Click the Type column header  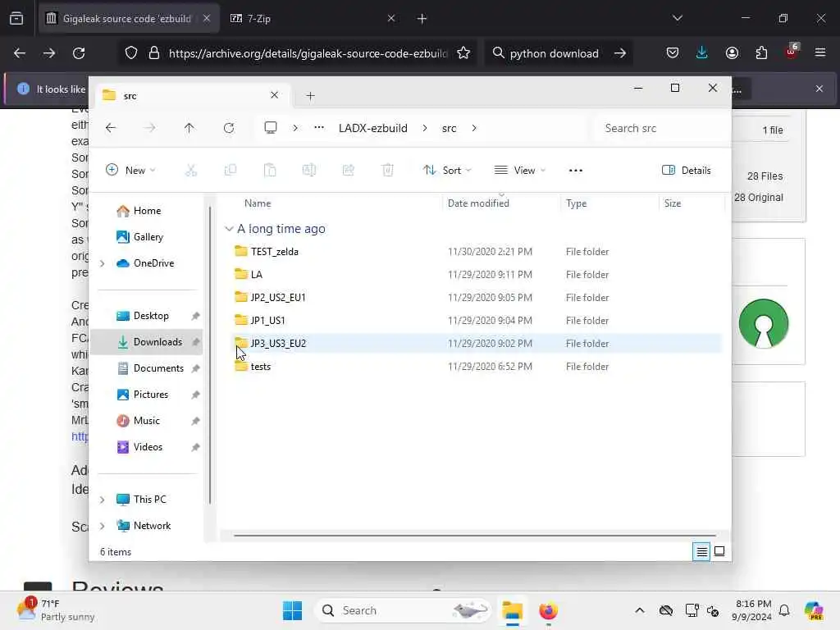pos(577,203)
